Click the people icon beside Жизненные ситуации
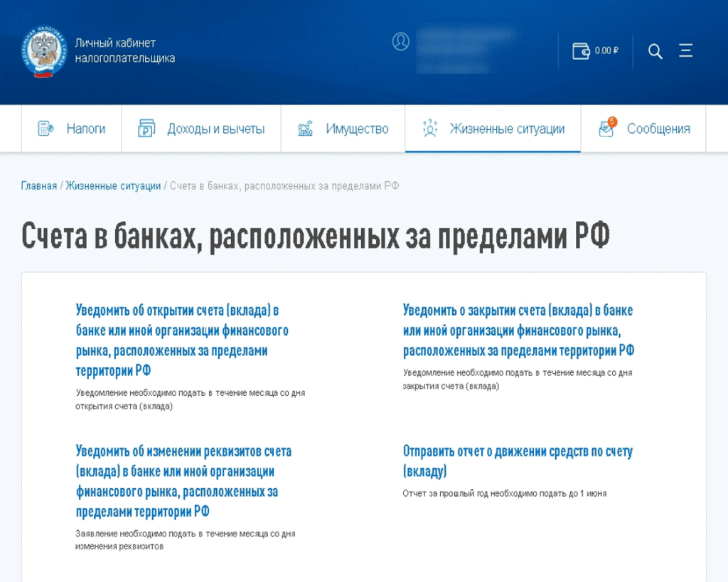Viewport: 728px width, 582px height. point(429,129)
